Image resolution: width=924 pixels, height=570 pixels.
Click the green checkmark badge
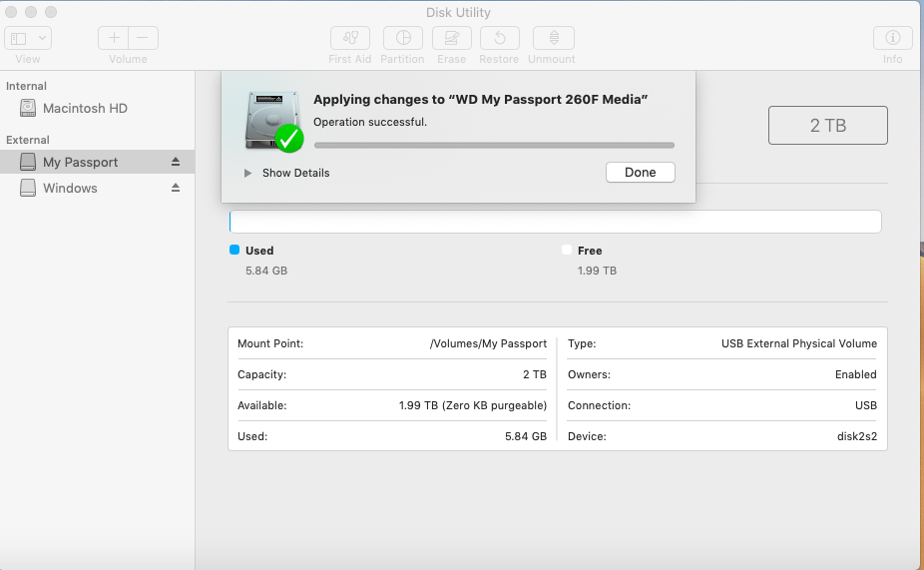[x=288, y=139]
